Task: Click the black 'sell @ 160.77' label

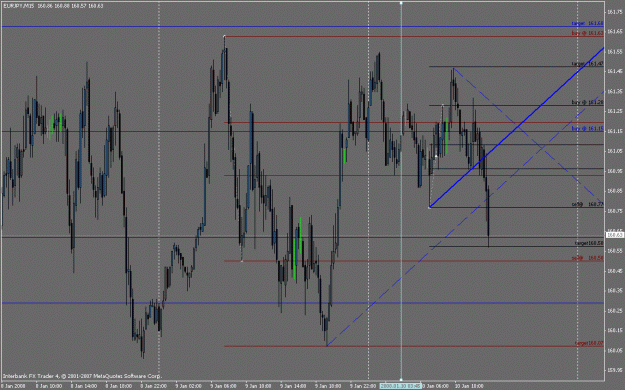Action: 587,204
